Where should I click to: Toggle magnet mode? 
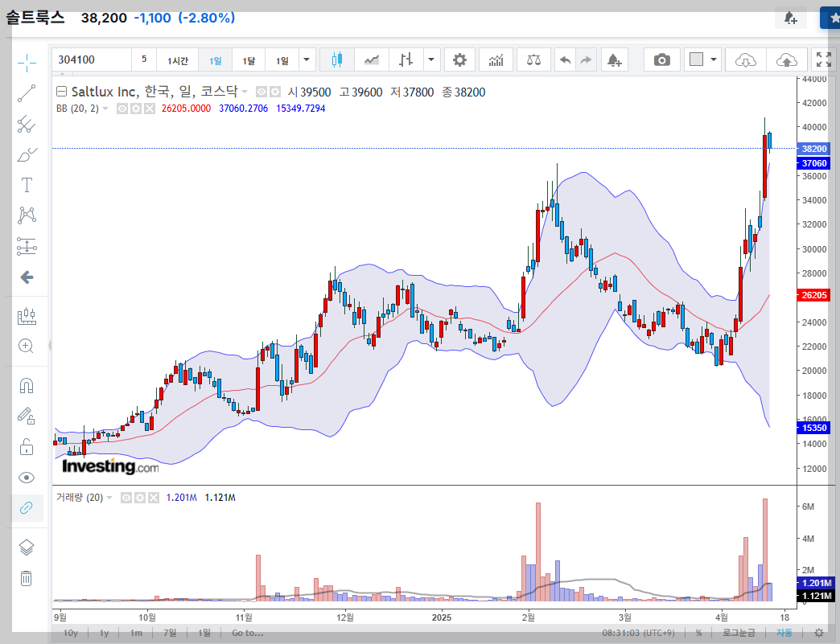click(x=27, y=385)
